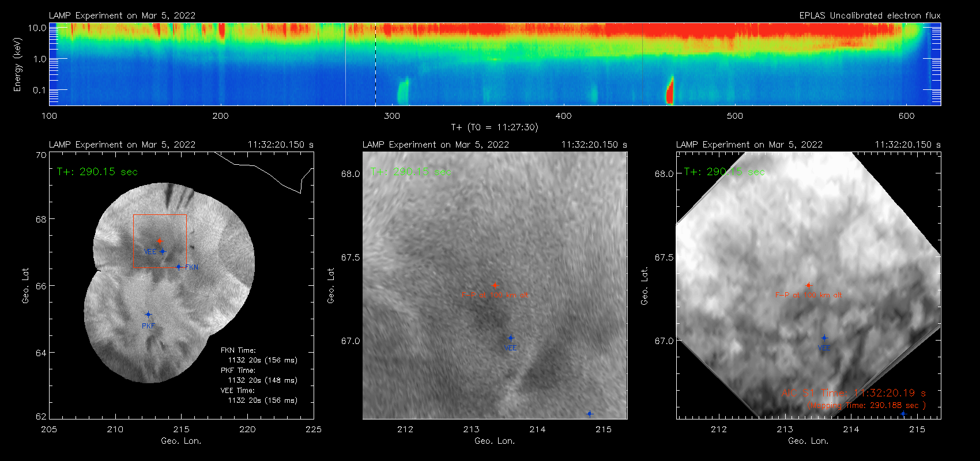Click the 'Energy (keV)' axis label
980x461 pixels.
[17, 65]
